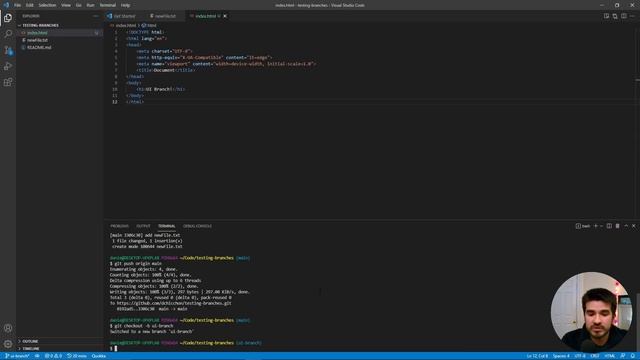
Task: Click UTF-8 encoding in status bar
Action: click(580, 356)
